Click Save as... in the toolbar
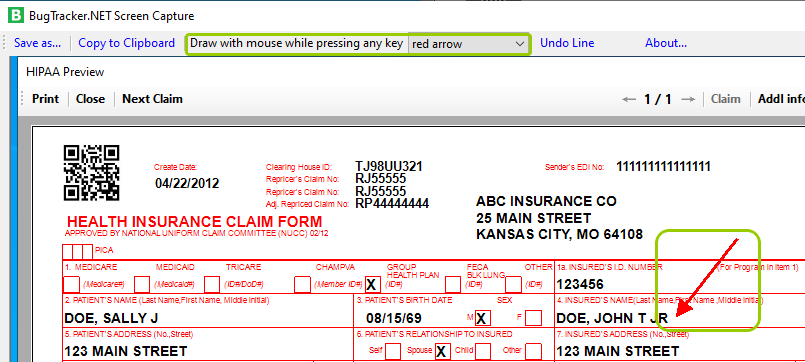Viewport: 805px width, 362px height. click(x=37, y=43)
